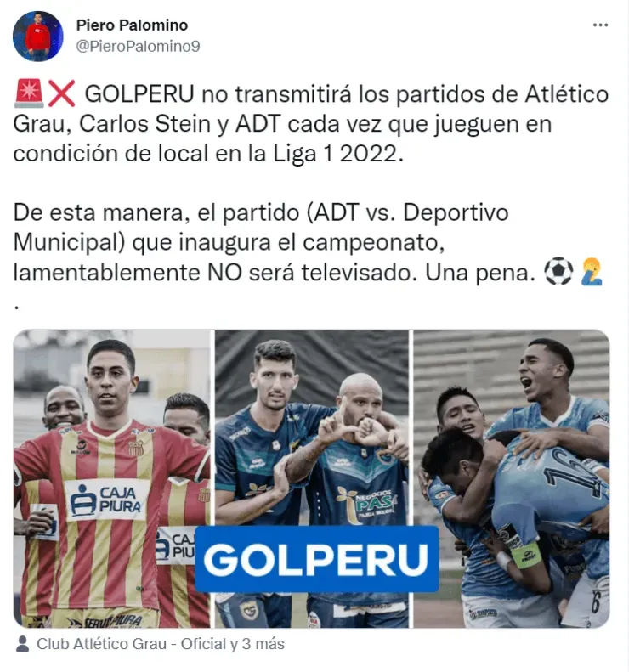Click the person icon beside tagged accounts
The width and height of the screenshot is (629, 672).
point(22,644)
